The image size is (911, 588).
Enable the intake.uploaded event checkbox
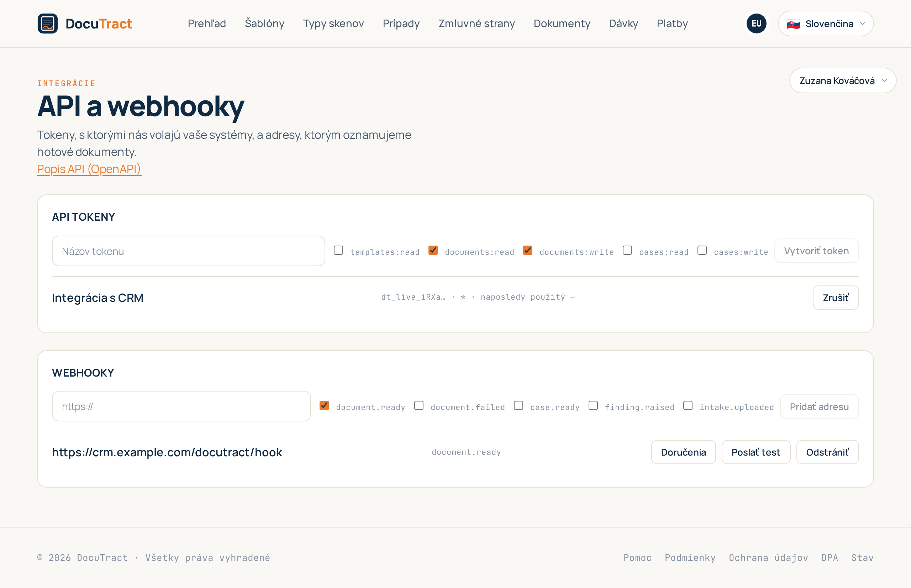(x=688, y=405)
